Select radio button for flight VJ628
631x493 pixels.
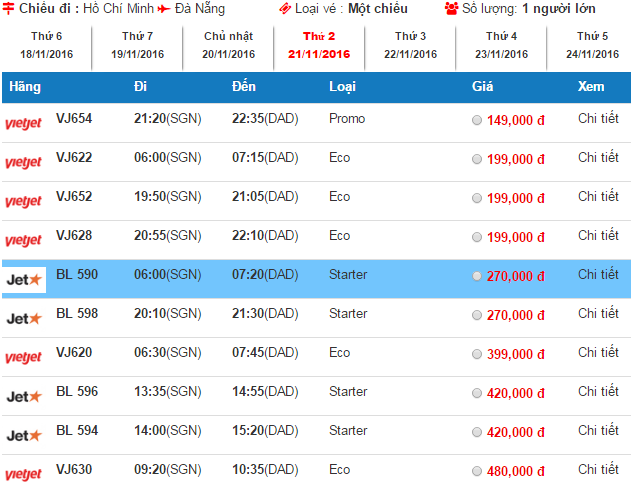coord(477,237)
